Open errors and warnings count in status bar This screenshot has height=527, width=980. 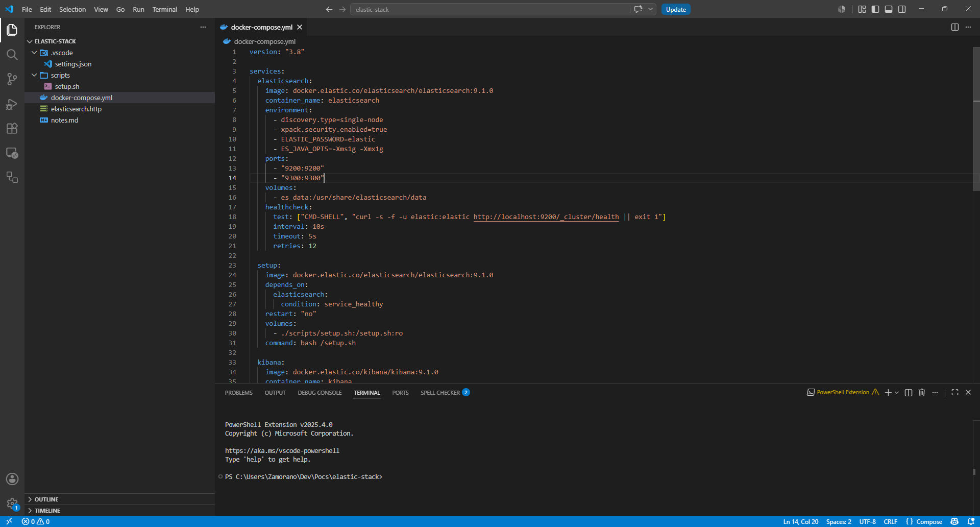(x=36, y=521)
